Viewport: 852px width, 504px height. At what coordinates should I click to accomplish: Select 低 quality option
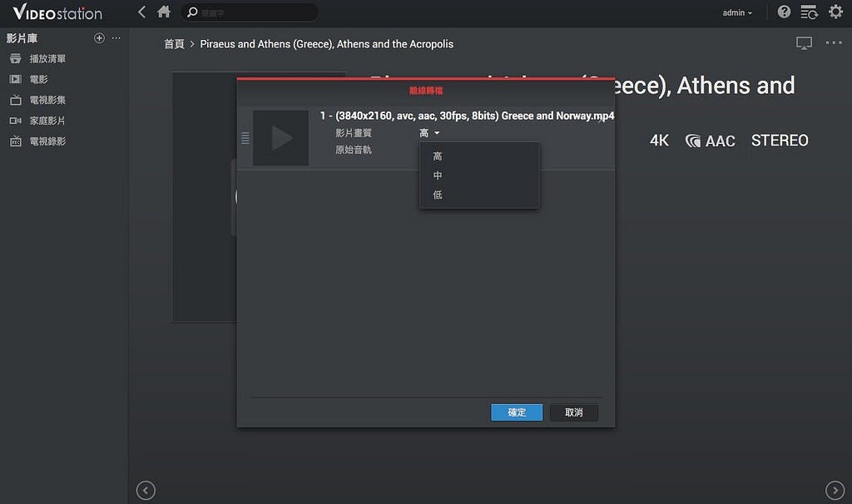[x=479, y=195]
